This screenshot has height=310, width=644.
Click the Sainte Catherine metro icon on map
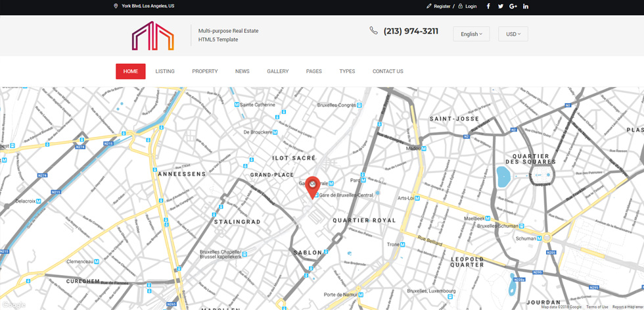(x=237, y=105)
